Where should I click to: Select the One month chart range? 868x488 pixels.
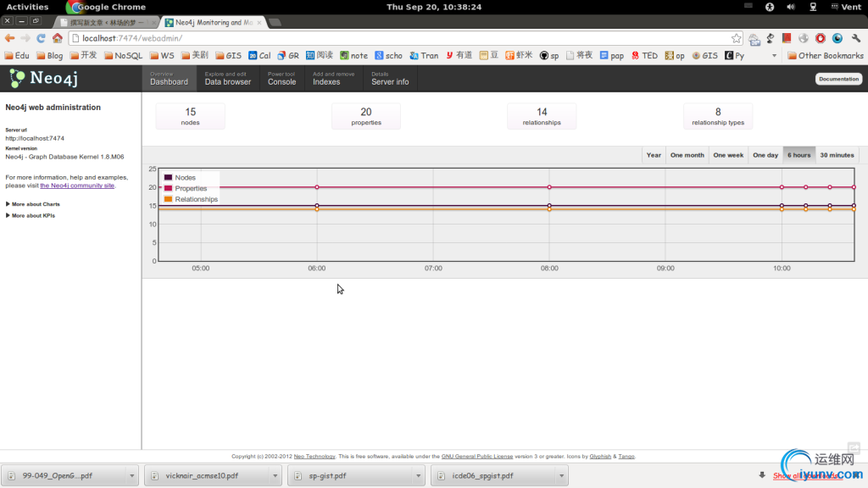[687, 155]
